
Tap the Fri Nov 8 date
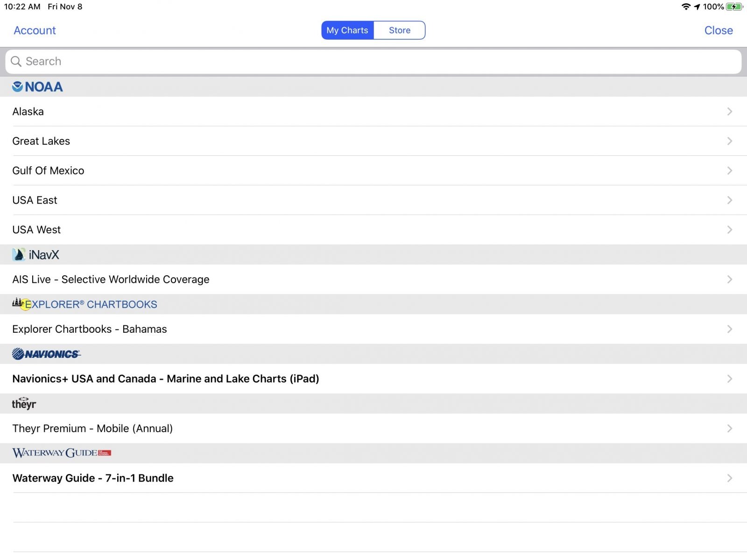click(65, 7)
